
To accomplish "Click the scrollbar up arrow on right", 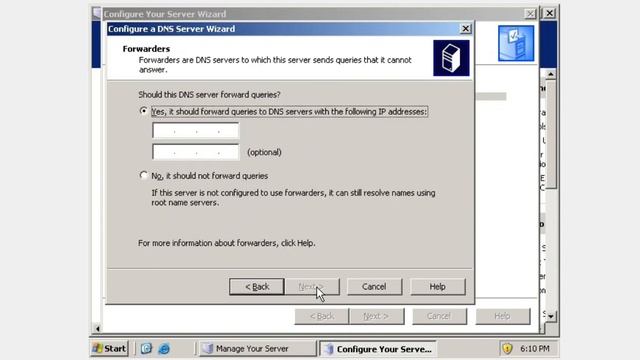I will [551, 74].
